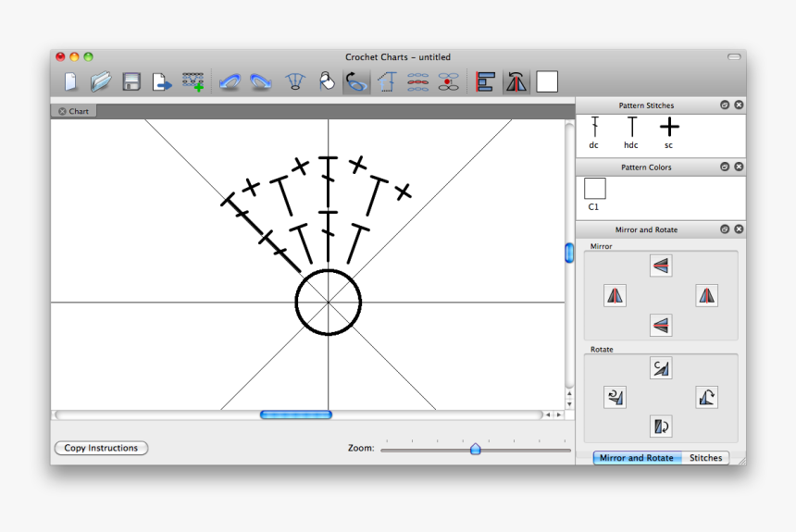Screen dimensions: 796x532
Task: Open a file with the folder icon
Action: [101, 82]
